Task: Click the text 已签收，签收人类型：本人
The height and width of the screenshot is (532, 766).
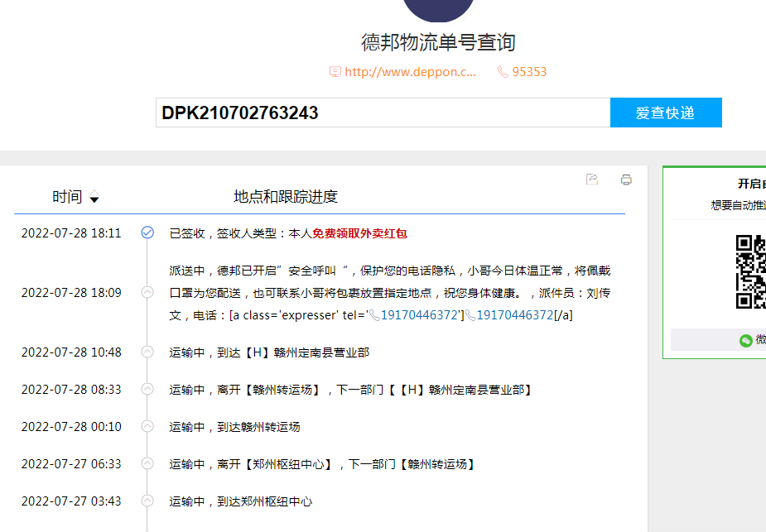Action: tap(241, 234)
